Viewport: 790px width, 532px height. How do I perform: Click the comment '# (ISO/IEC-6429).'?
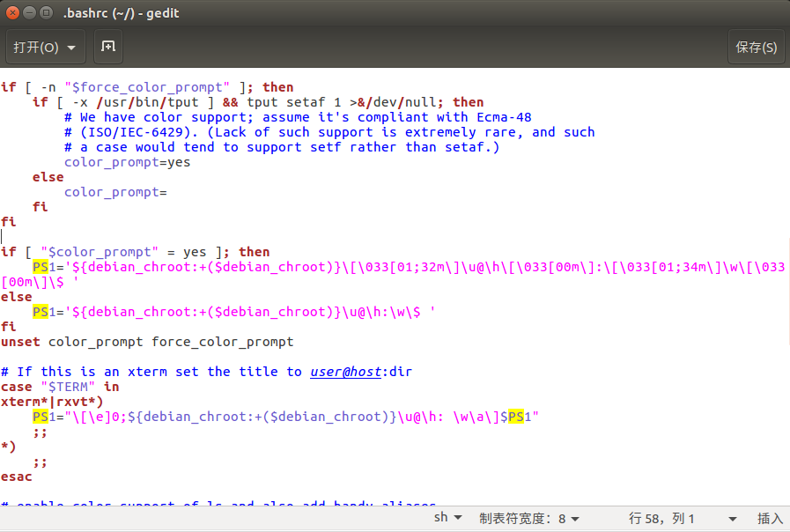[131, 132]
